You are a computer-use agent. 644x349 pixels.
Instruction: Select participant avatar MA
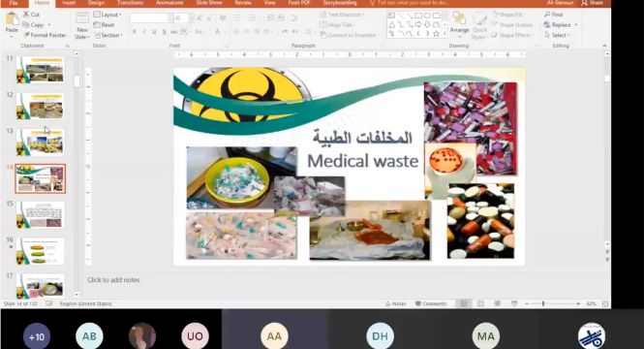[x=486, y=336]
